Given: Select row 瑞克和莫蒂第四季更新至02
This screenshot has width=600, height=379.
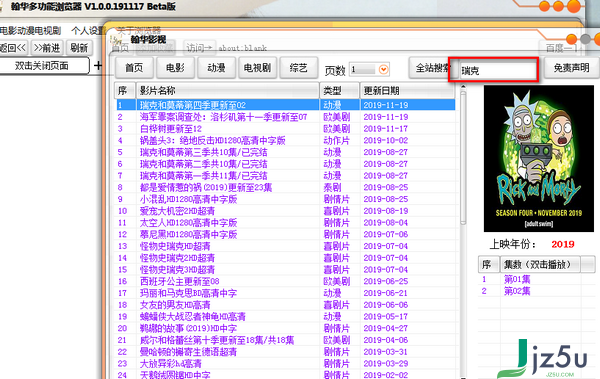Looking at the screenshot, I should 285,105.
